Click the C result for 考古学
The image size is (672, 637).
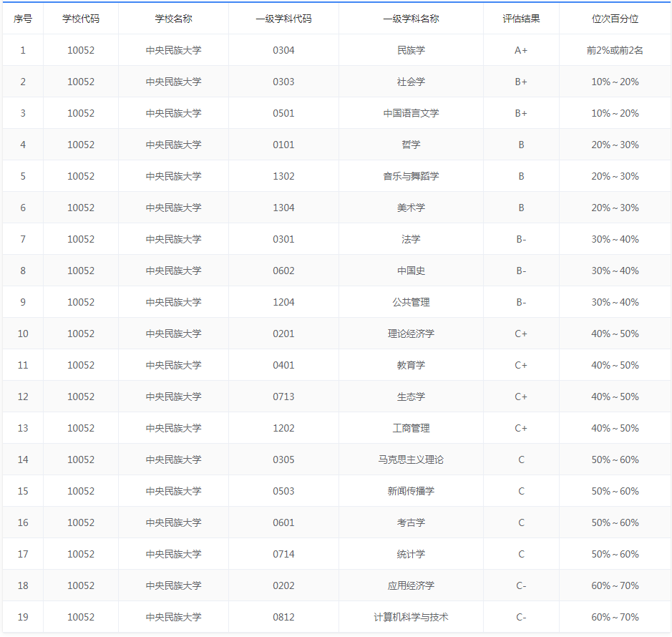[x=521, y=523]
